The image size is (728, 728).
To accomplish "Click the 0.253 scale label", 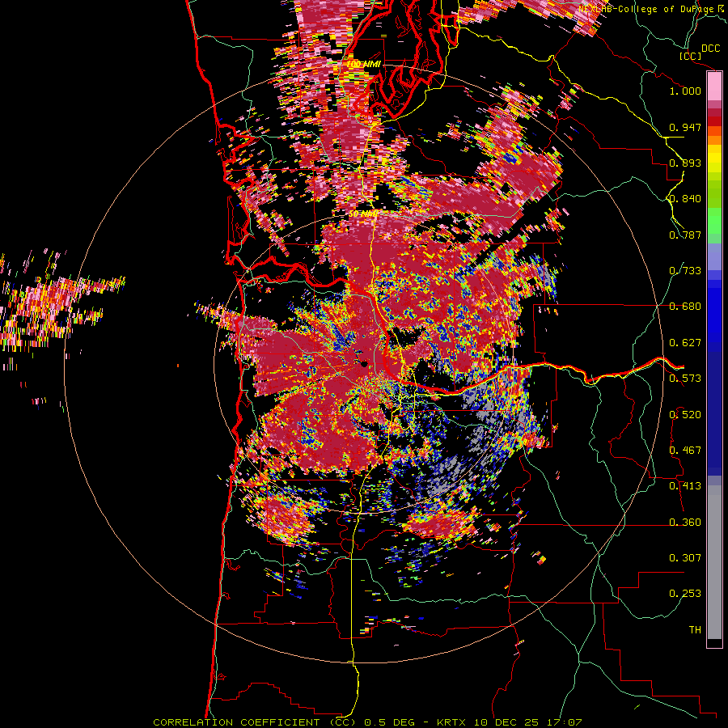I will click(685, 594).
